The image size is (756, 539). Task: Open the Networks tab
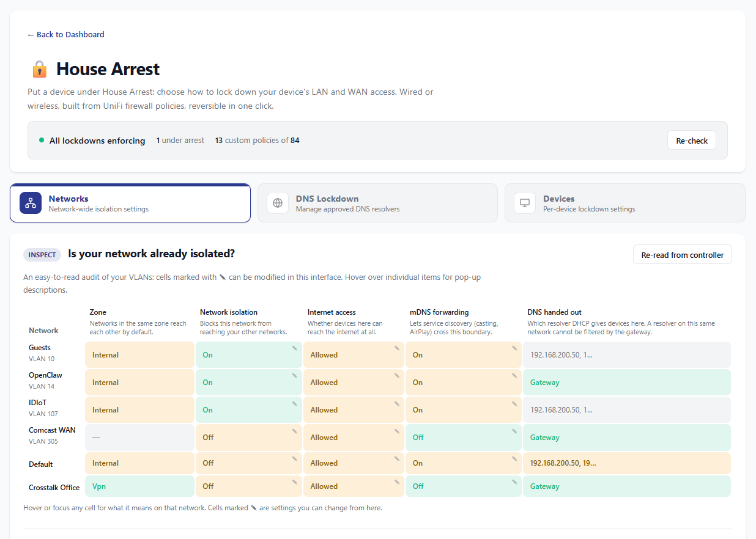(130, 203)
